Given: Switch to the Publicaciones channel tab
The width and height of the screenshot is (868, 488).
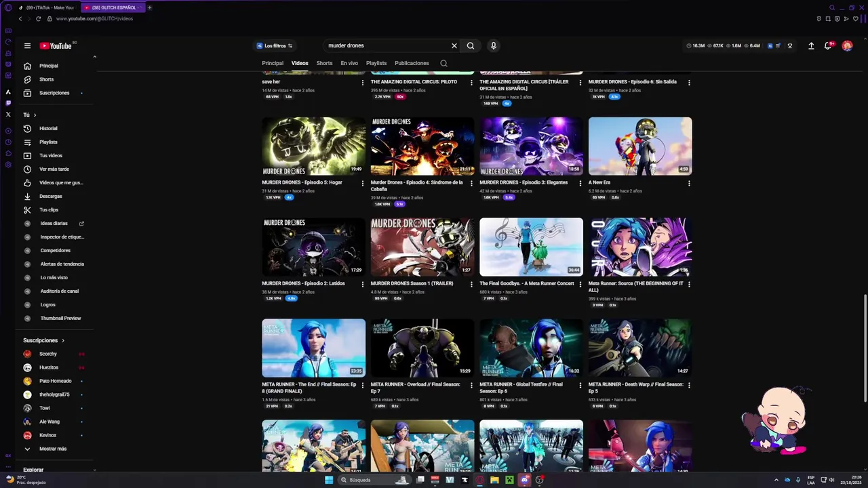Looking at the screenshot, I should point(412,63).
